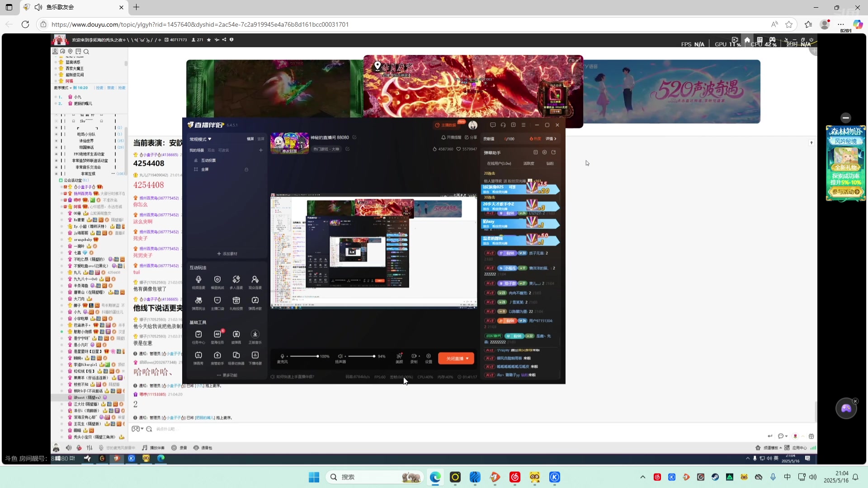Open 任务中心 task center icon

click(x=198, y=334)
